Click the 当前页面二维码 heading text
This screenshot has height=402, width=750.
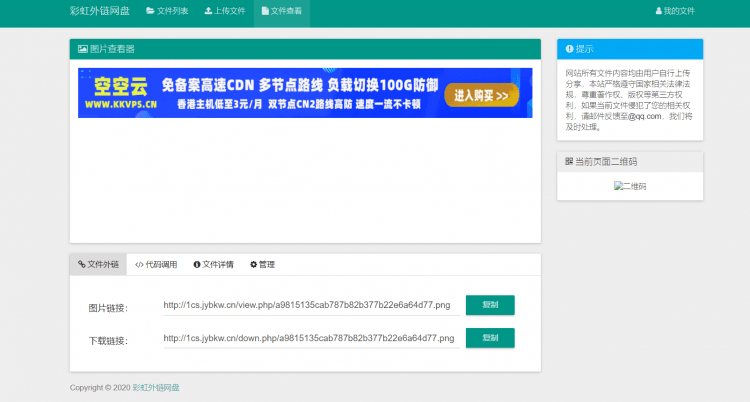click(606, 162)
